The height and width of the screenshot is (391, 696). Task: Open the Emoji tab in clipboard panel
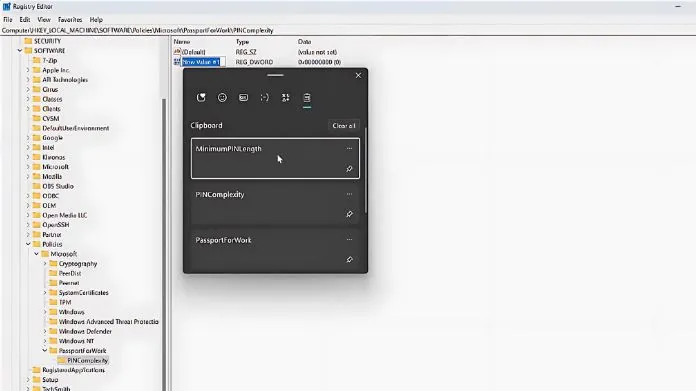coord(222,98)
